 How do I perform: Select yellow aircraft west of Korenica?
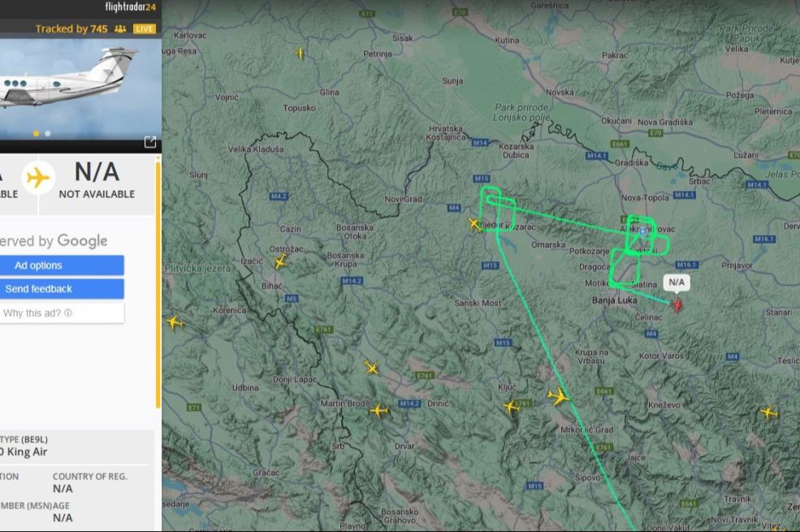tap(175, 322)
